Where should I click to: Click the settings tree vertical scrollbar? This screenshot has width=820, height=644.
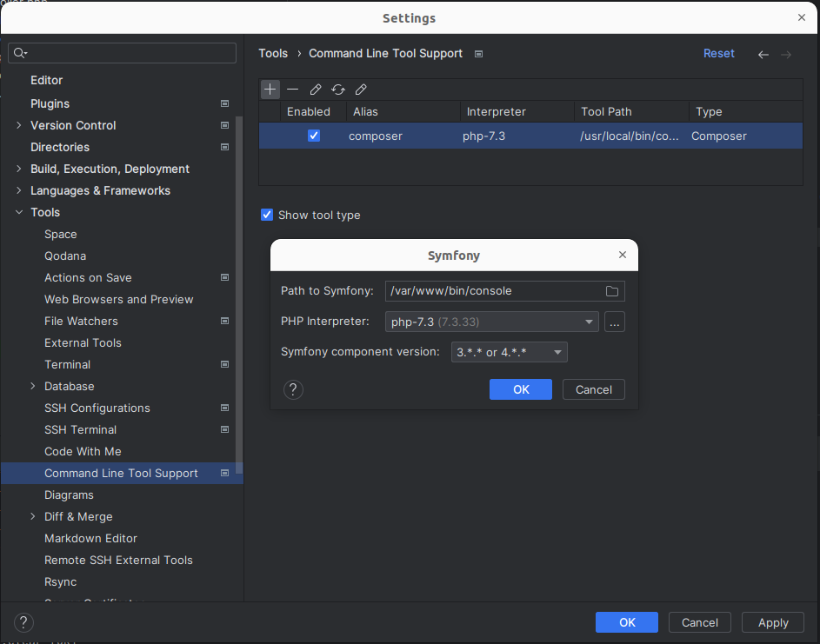(x=239, y=295)
